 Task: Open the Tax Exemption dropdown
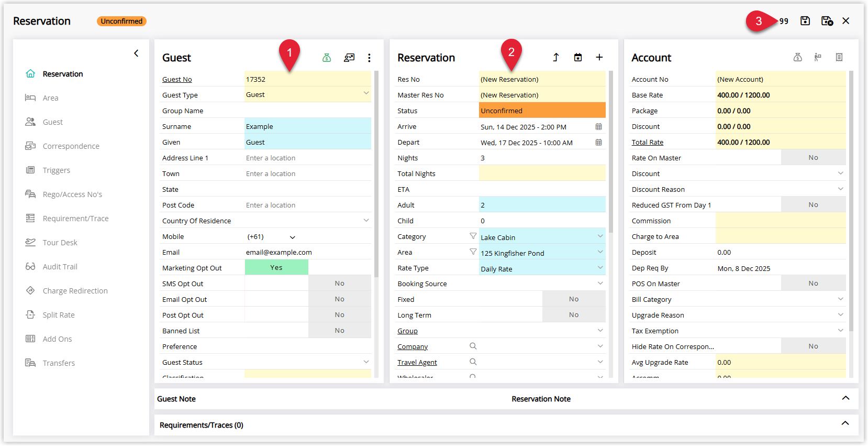pyautogui.click(x=781, y=330)
